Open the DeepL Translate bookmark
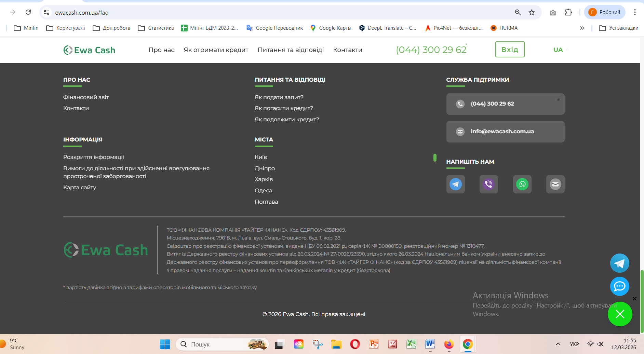Image resolution: width=644 pixels, height=354 pixels. (x=388, y=28)
